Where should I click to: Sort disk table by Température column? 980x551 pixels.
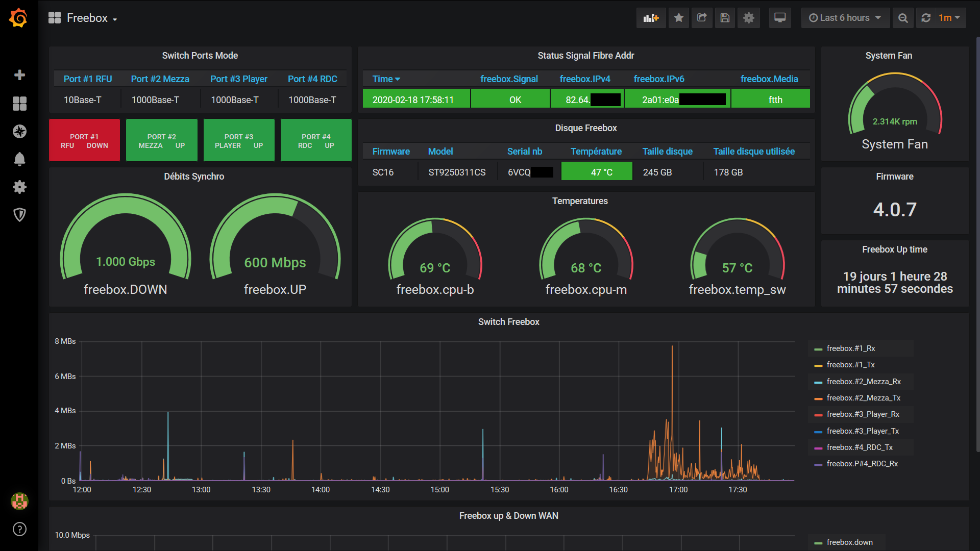click(596, 152)
